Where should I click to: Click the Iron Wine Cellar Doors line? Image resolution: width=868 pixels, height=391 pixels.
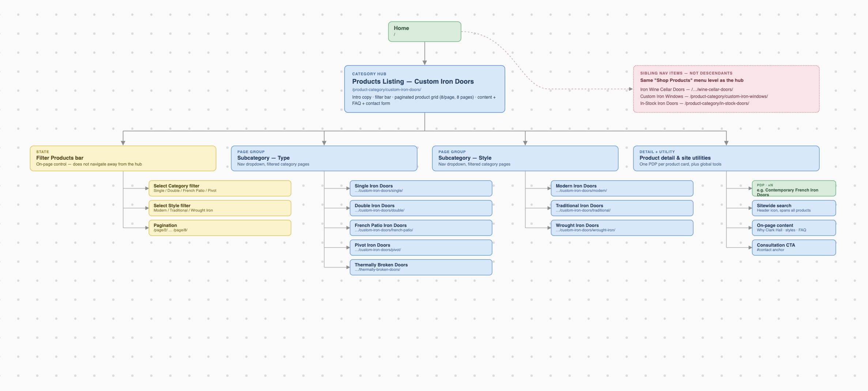coord(686,90)
